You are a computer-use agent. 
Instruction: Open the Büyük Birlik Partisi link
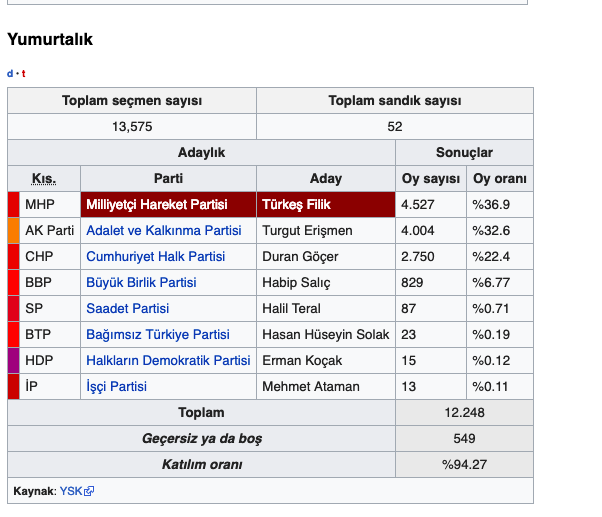[141, 282]
